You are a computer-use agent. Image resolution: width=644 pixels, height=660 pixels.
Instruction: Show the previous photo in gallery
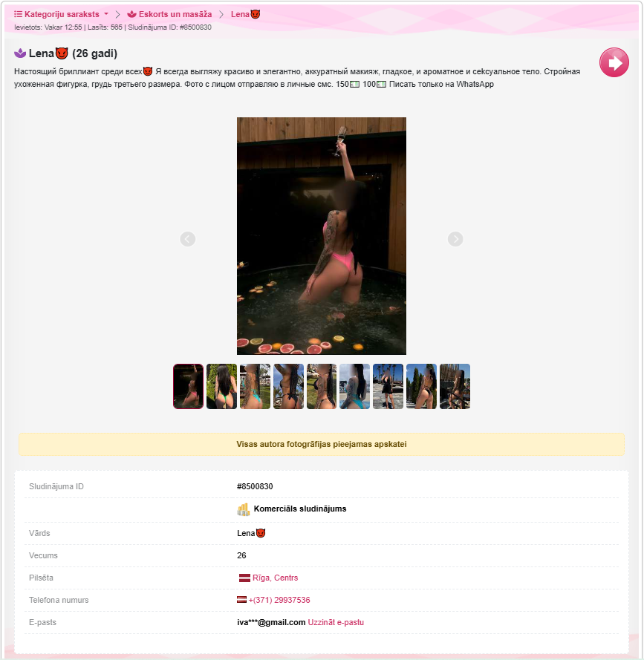click(x=187, y=239)
